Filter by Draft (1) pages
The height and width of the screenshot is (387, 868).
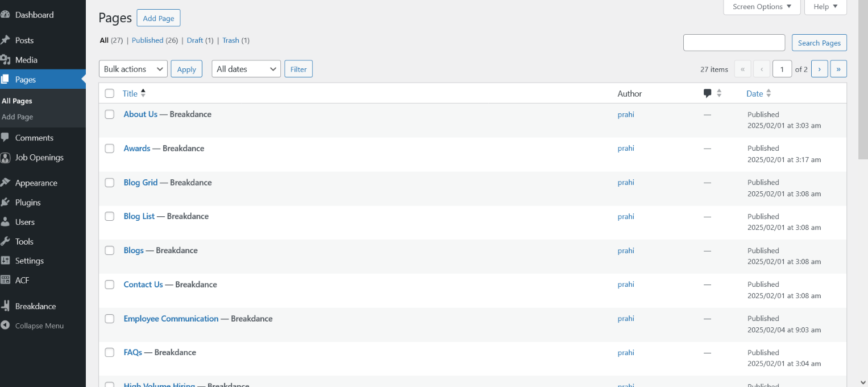tap(200, 40)
